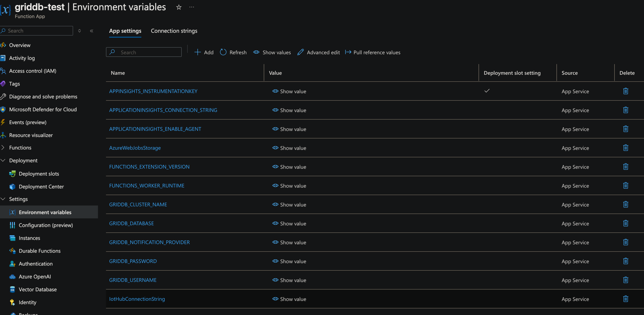This screenshot has height=315, width=644.
Task: Collapse the sidebar menu with double chevron
Action: coord(92,31)
